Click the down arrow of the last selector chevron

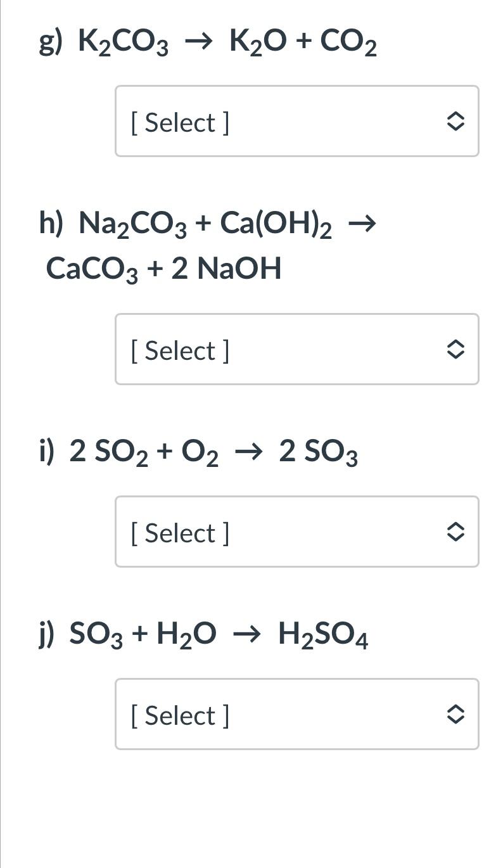[456, 720]
